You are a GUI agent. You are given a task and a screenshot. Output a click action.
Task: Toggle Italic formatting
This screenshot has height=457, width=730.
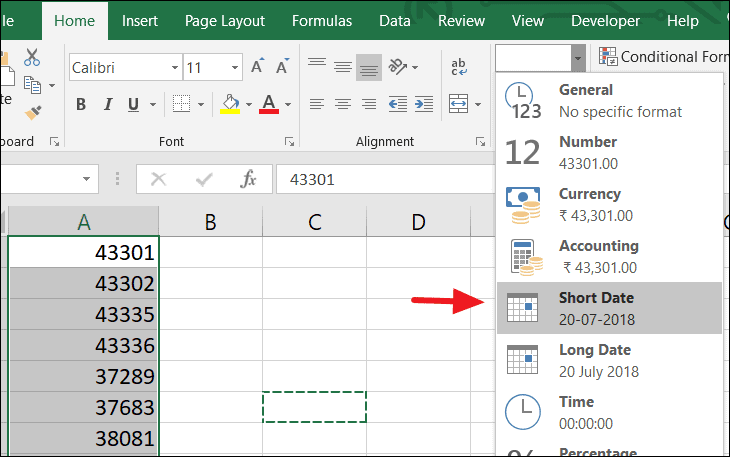(x=108, y=104)
